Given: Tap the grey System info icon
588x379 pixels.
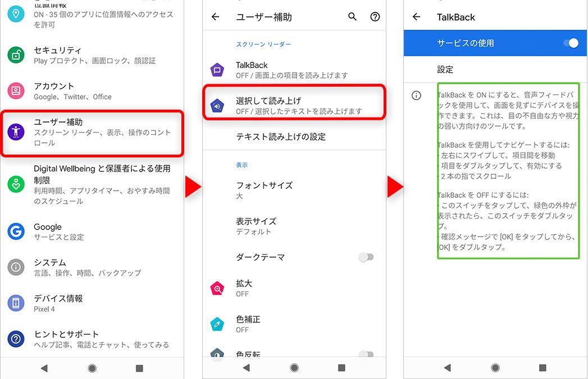Looking at the screenshot, I should (x=16, y=267).
